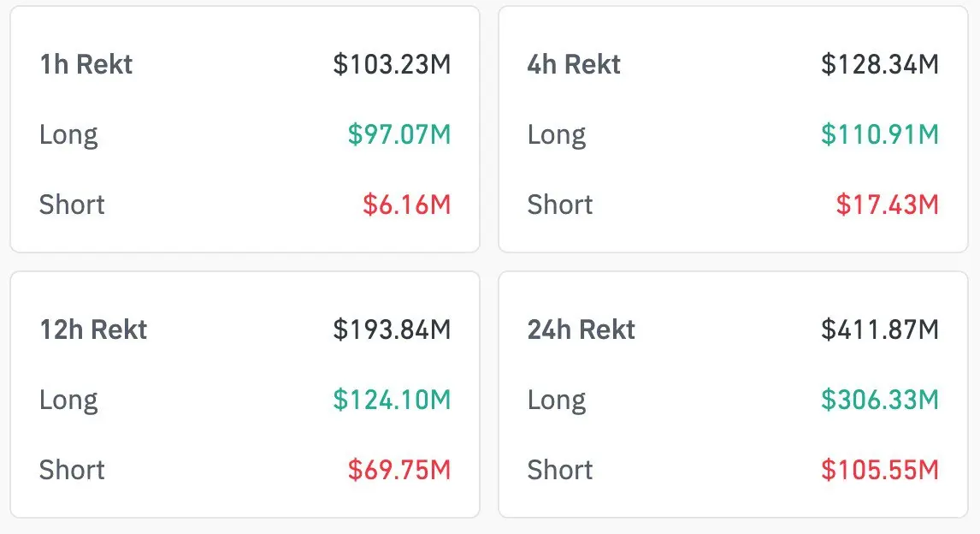The width and height of the screenshot is (980, 534).
Task: Select the 24h total $411.87M value
Action: (880, 329)
